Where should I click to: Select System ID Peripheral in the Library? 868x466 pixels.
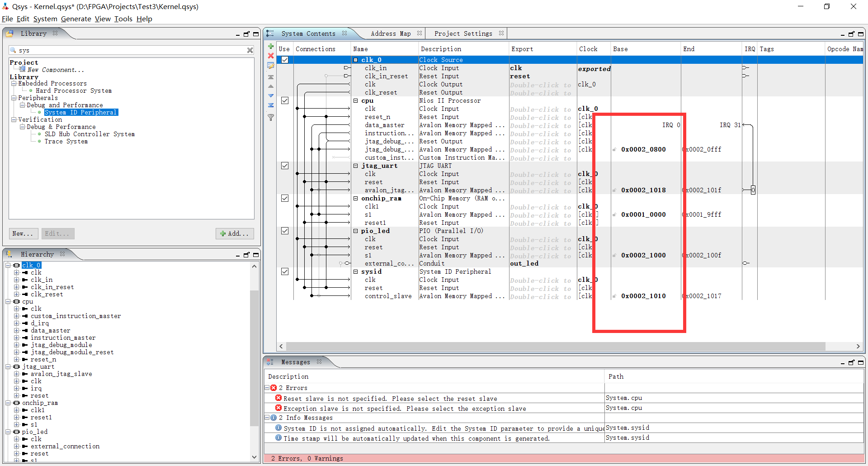pyautogui.click(x=81, y=112)
